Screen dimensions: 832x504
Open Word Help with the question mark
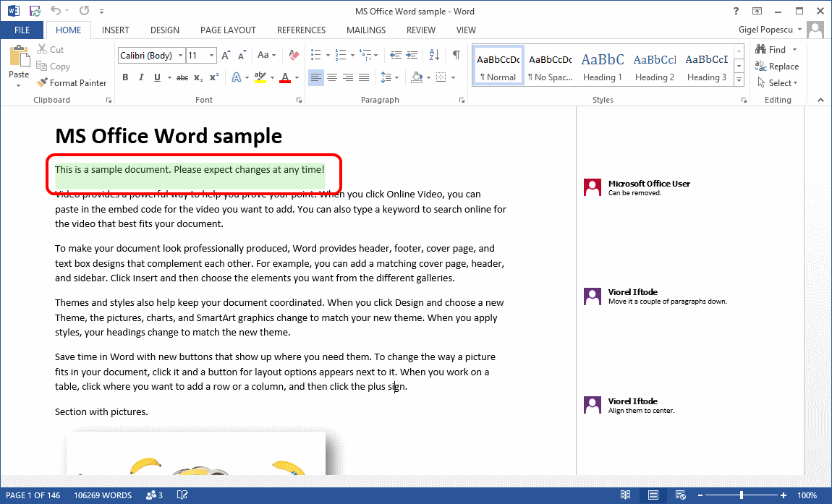coord(736,11)
